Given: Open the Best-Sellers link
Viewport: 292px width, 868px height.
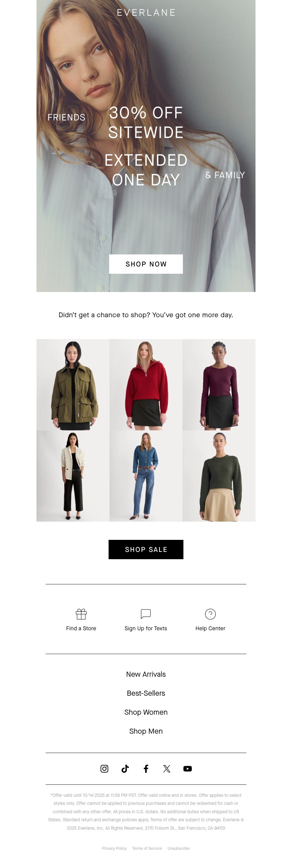Looking at the screenshot, I should pyautogui.click(x=146, y=693).
